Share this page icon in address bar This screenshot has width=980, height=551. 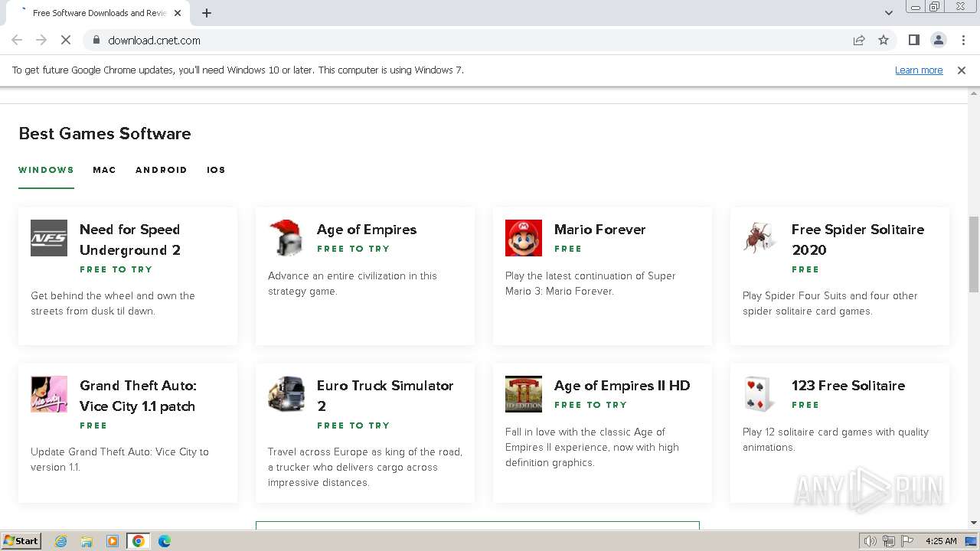point(859,40)
